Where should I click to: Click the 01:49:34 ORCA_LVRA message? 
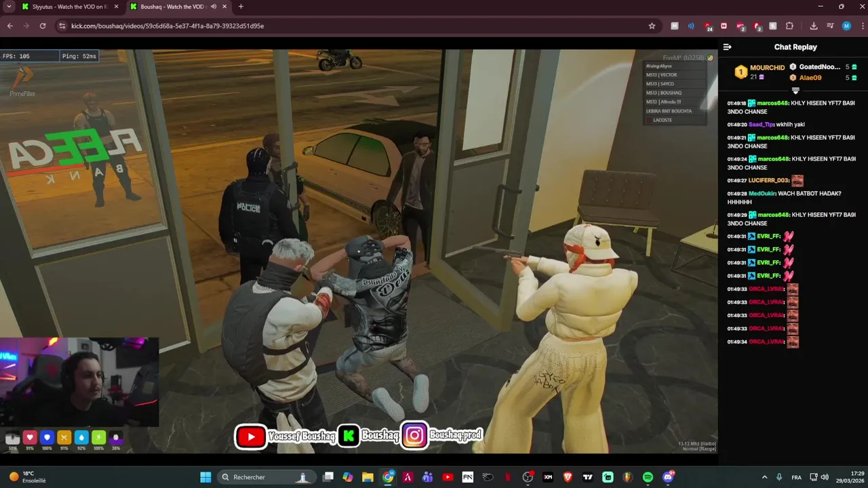tap(763, 342)
